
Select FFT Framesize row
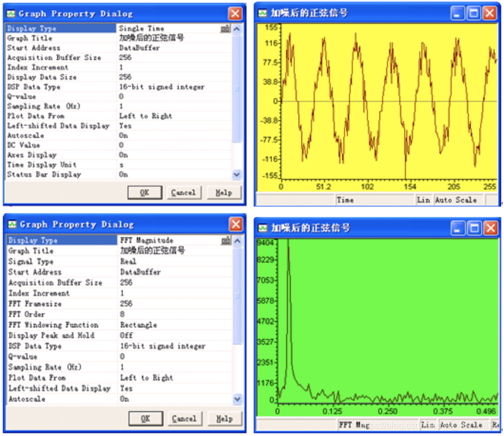(119, 303)
